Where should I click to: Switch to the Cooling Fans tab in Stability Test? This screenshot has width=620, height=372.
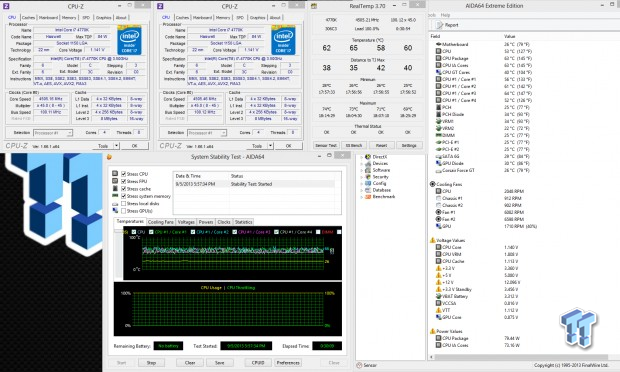pos(161,222)
